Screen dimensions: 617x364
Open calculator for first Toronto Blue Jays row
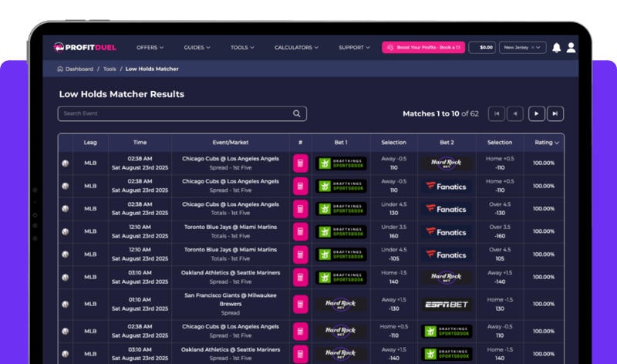(x=300, y=232)
